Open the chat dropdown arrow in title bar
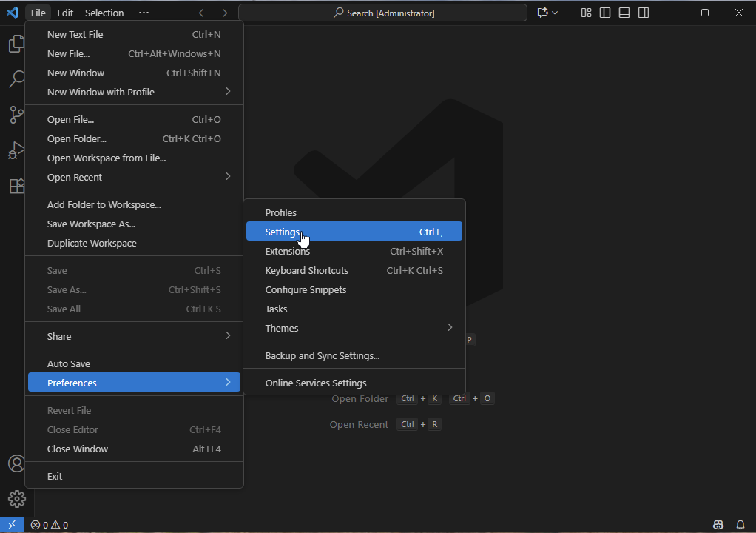Screen dimensions: 756x533 coord(555,13)
